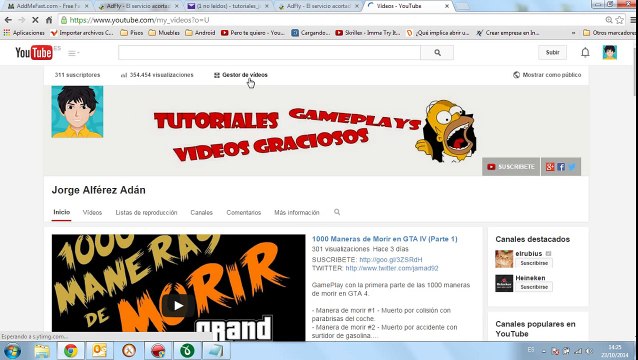638x360 pixels.
Task: Click the Facebook icon on banner
Action: [561, 167]
